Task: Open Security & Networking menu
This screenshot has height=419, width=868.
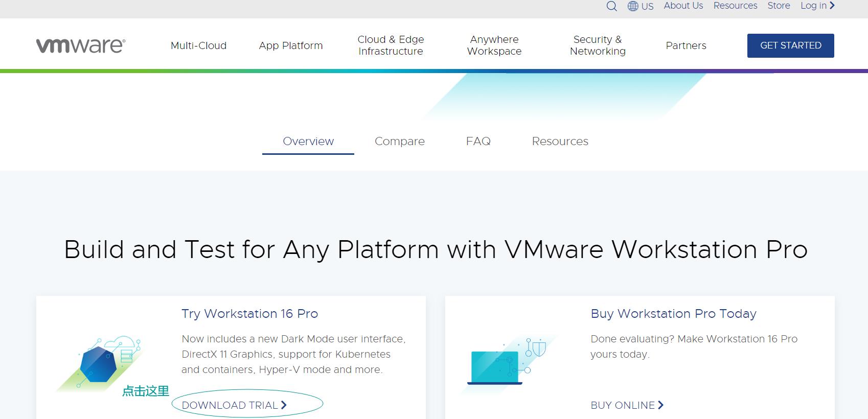Action: coord(598,45)
